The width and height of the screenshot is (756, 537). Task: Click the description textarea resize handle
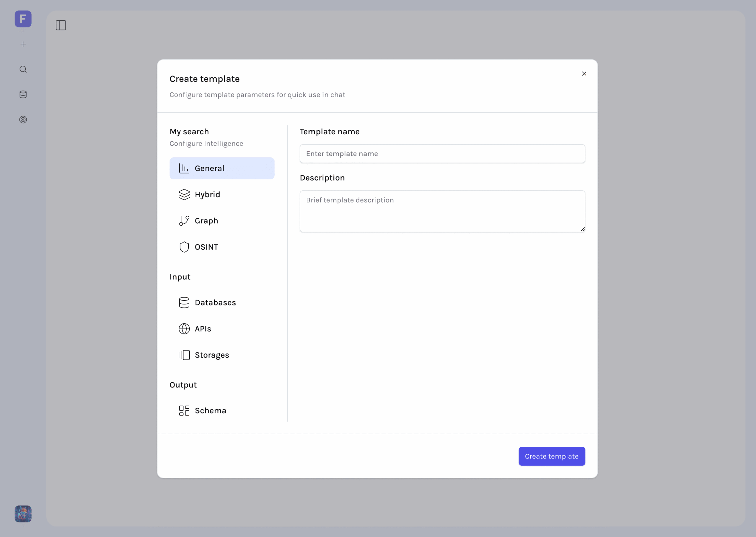pyautogui.click(x=583, y=229)
